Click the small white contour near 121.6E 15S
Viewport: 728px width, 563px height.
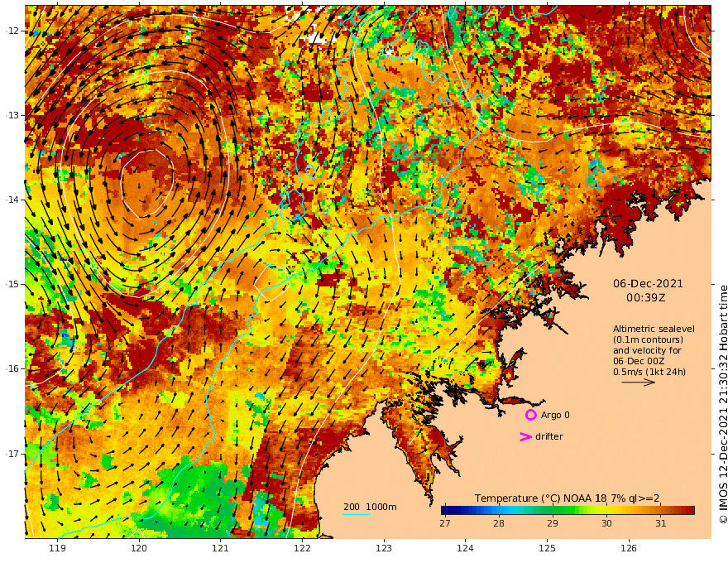click(x=272, y=283)
